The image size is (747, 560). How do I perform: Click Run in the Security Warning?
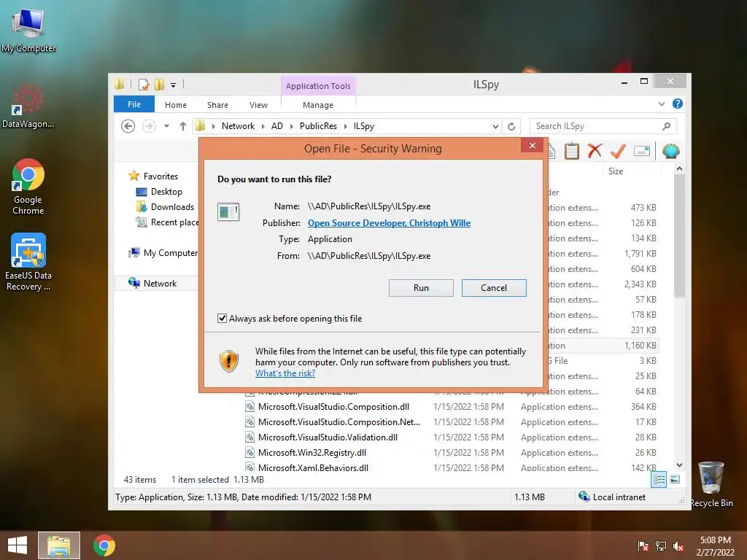421,287
